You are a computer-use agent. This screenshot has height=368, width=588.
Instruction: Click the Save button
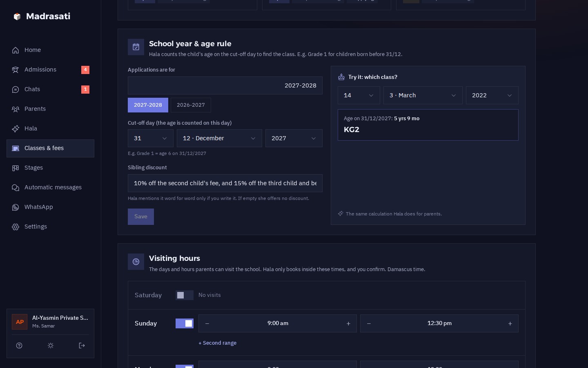coord(141,217)
